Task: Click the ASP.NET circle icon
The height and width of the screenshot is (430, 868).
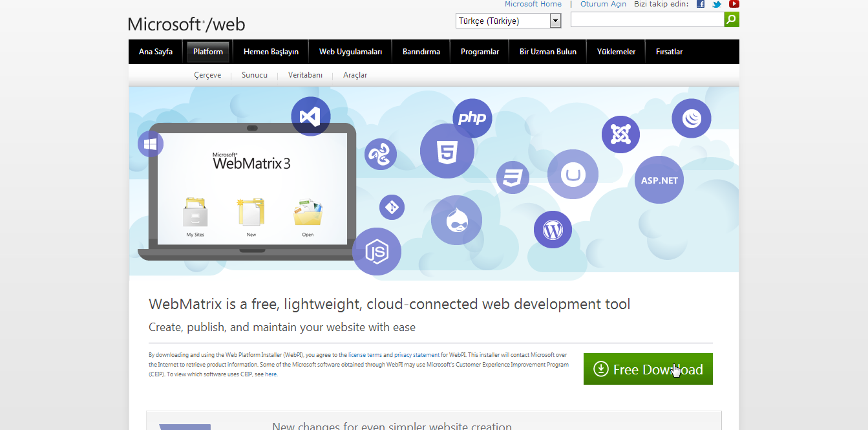Action: (659, 180)
